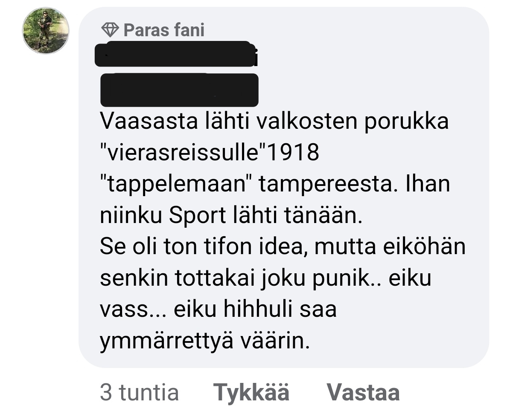Click the line starting with Vaasasta lähti

tap(274, 122)
